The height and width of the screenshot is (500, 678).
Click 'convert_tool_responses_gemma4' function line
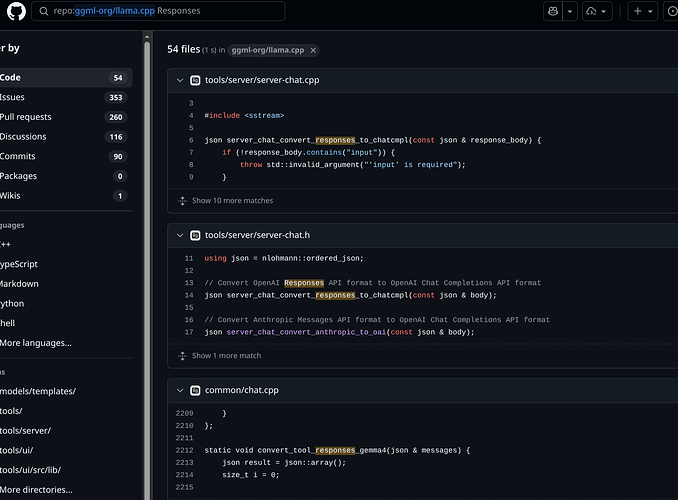coord(337,450)
